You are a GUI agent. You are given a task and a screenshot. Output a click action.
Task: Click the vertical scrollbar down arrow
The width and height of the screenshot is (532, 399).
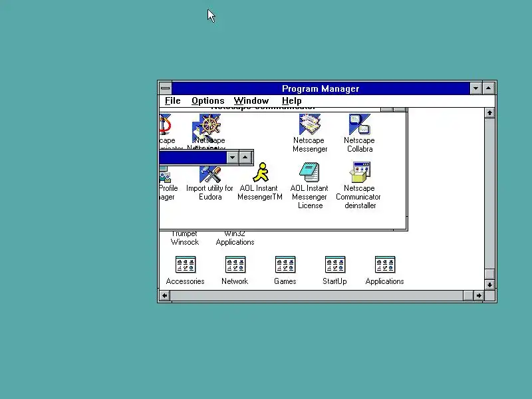point(489,285)
